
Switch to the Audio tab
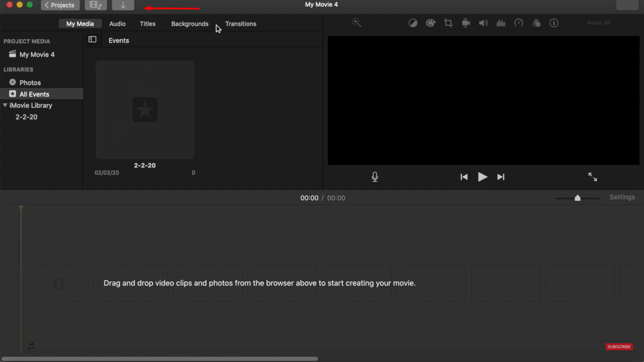(117, 24)
